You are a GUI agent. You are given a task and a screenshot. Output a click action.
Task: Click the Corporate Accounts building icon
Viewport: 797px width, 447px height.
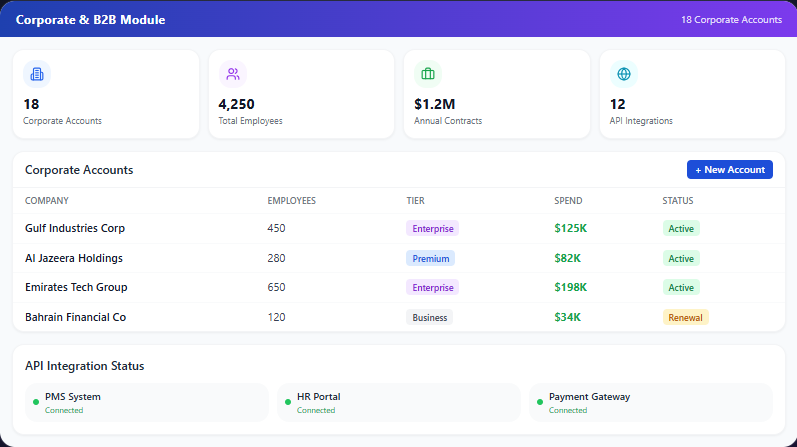[37, 74]
